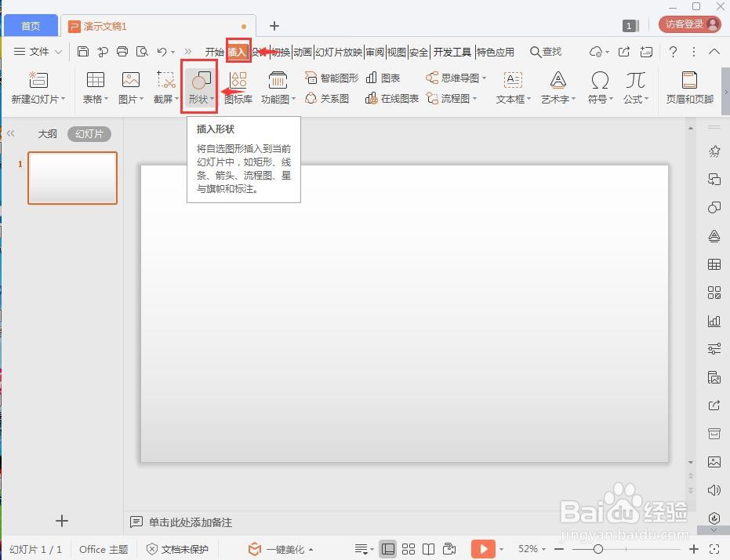Open the Slide Show (幻灯片放映) tab

click(x=339, y=52)
